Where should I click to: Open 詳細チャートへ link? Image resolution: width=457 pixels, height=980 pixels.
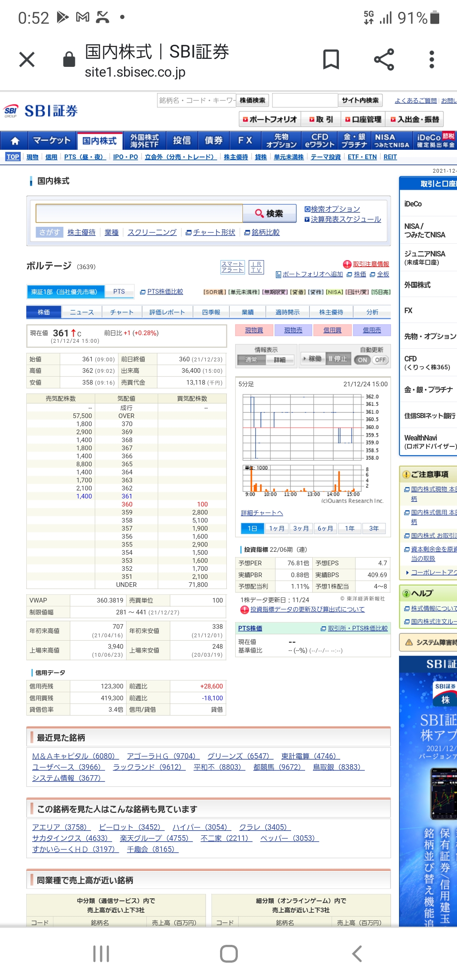[x=262, y=513]
